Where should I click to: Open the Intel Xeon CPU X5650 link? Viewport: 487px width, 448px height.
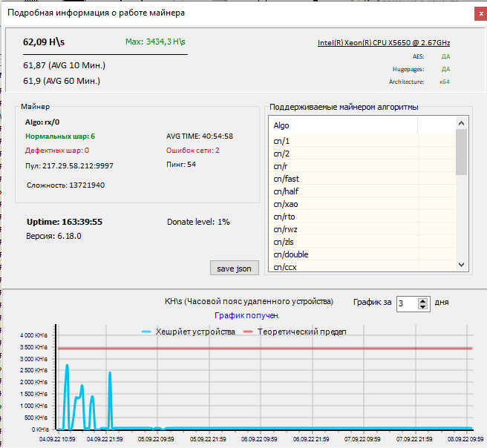pyautogui.click(x=384, y=43)
